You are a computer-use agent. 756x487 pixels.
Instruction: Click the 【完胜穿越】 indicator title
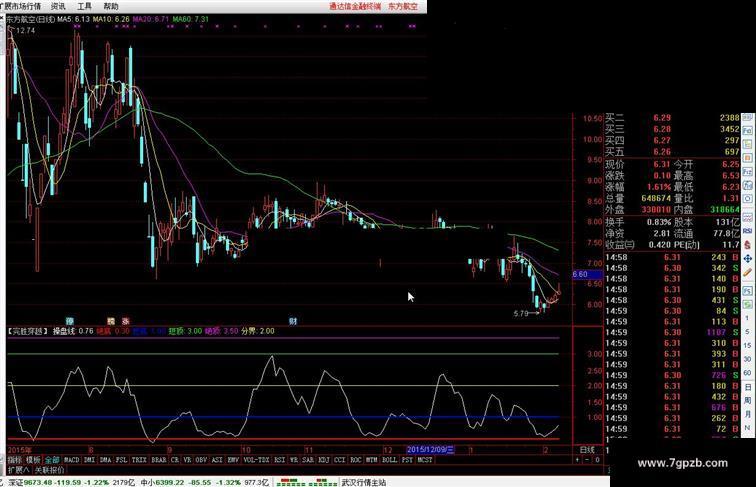[28, 331]
